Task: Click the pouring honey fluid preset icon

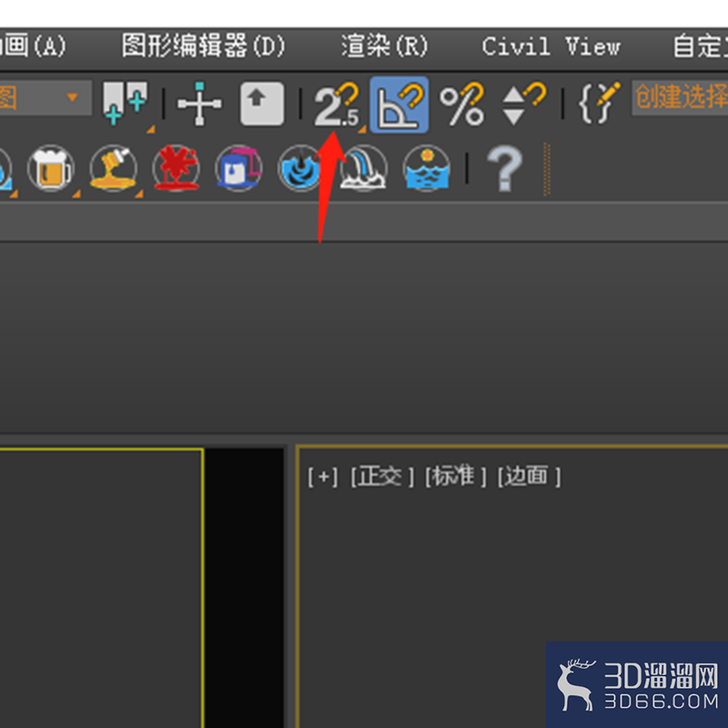Action: click(113, 168)
